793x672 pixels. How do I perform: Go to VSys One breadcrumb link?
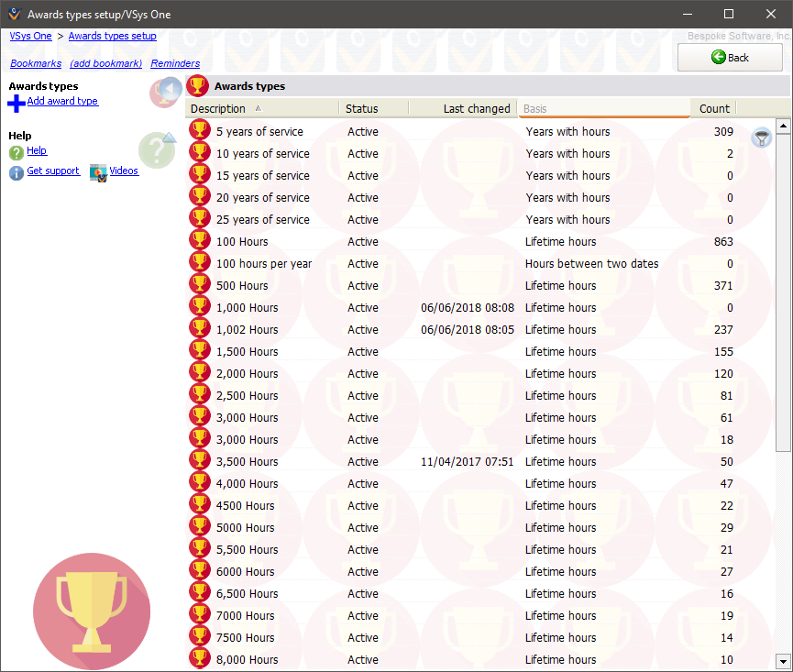pyautogui.click(x=30, y=36)
